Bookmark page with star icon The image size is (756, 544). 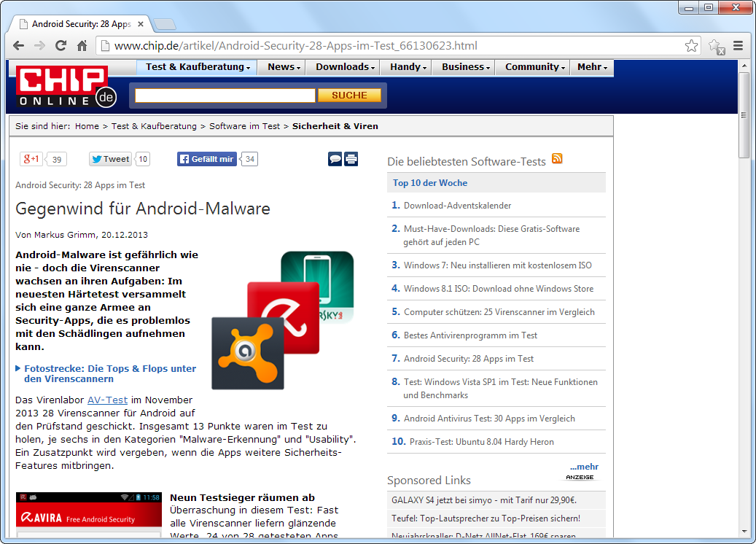[691, 46]
